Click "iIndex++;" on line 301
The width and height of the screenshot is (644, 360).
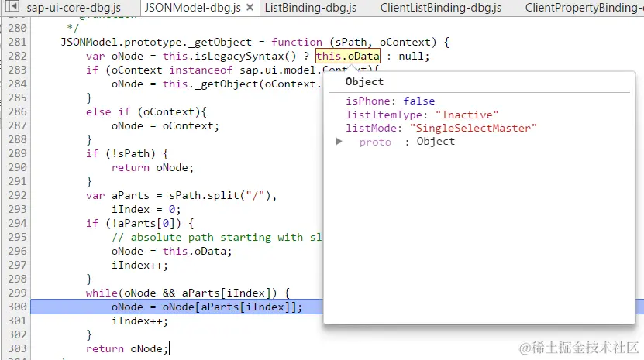(x=139, y=321)
